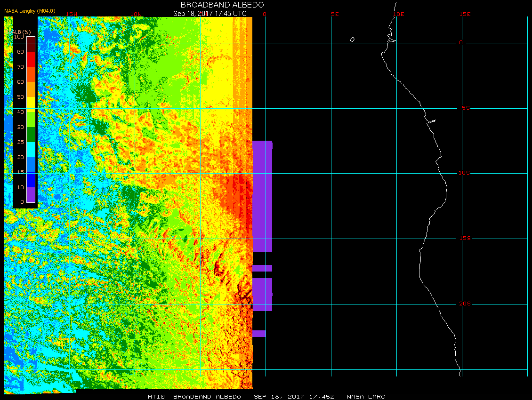Click the footer BROADBAND ALBEDO caption
The image size is (532, 400).
[207, 397]
